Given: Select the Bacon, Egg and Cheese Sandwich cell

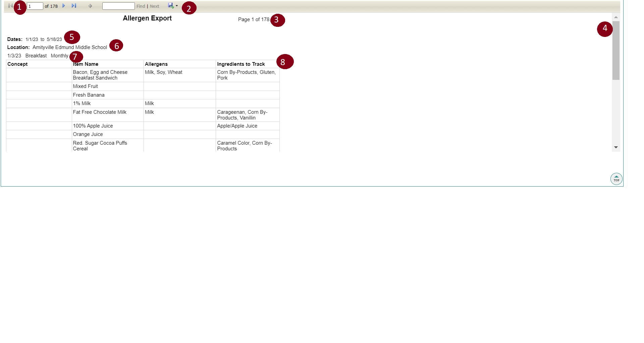Looking at the screenshot, I should tap(100, 75).
